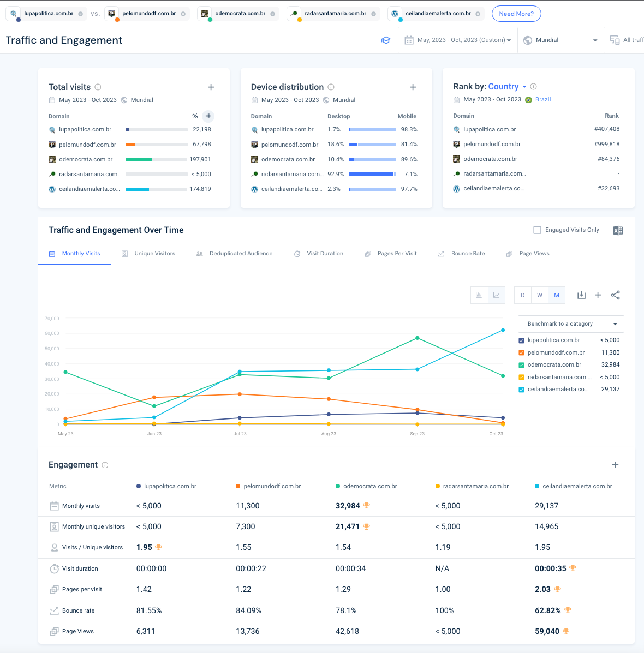Add Engagement table to dashboard
This screenshot has height=653, width=644.
[615, 465]
